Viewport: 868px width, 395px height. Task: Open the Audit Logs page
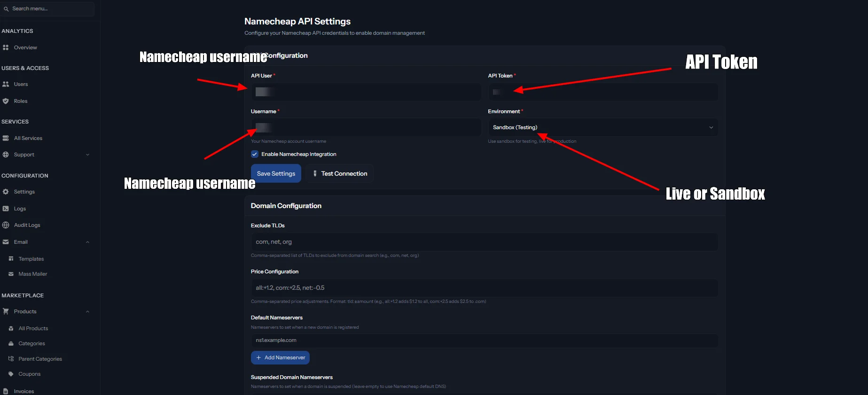tap(27, 225)
